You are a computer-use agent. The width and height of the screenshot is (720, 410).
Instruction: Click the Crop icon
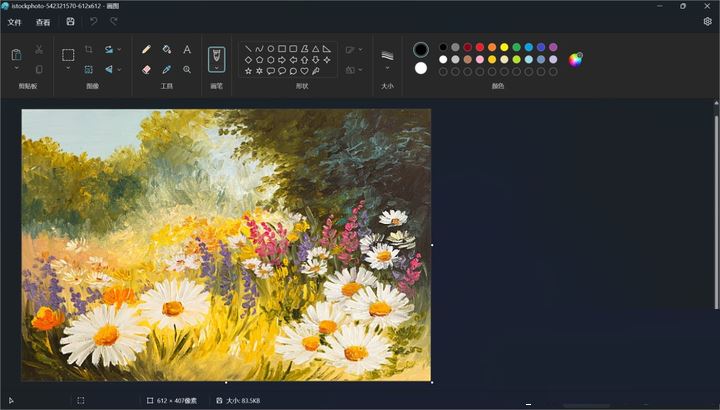[x=89, y=49]
